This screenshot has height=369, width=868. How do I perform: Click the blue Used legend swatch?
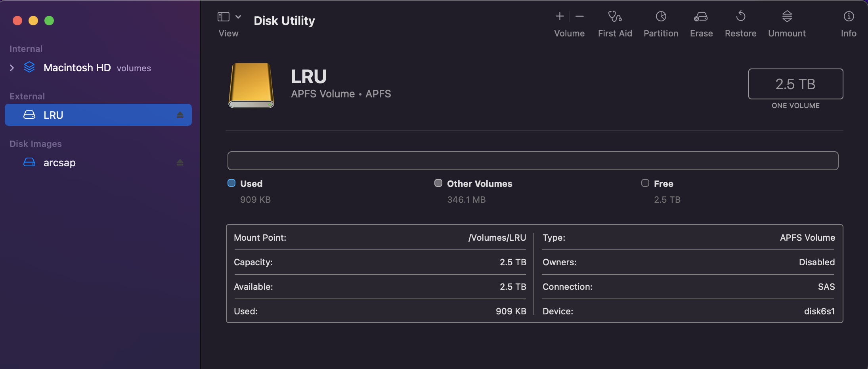pos(231,183)
